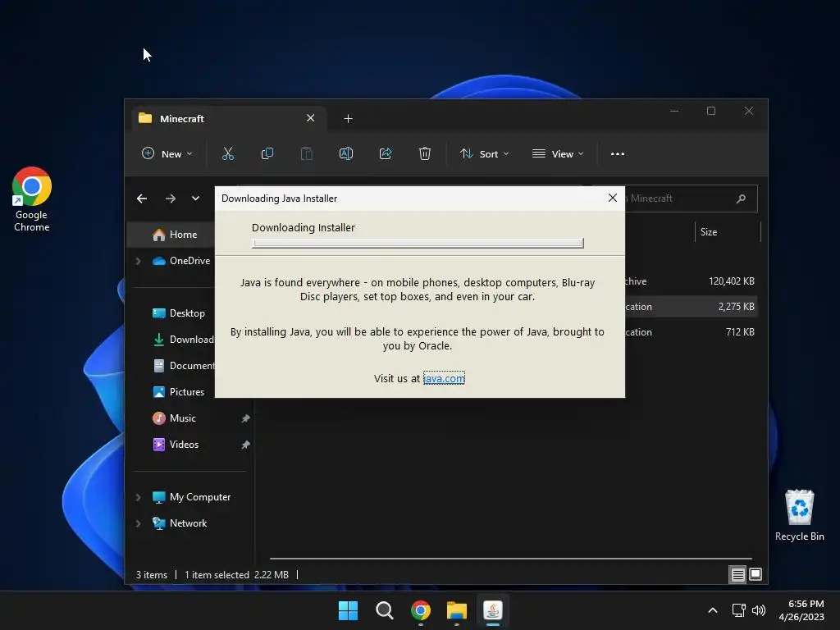Click the Paste clipboard icon in the Explorer toolbar
This screenshot has width=840, height=630.
(x=307, y=153)
